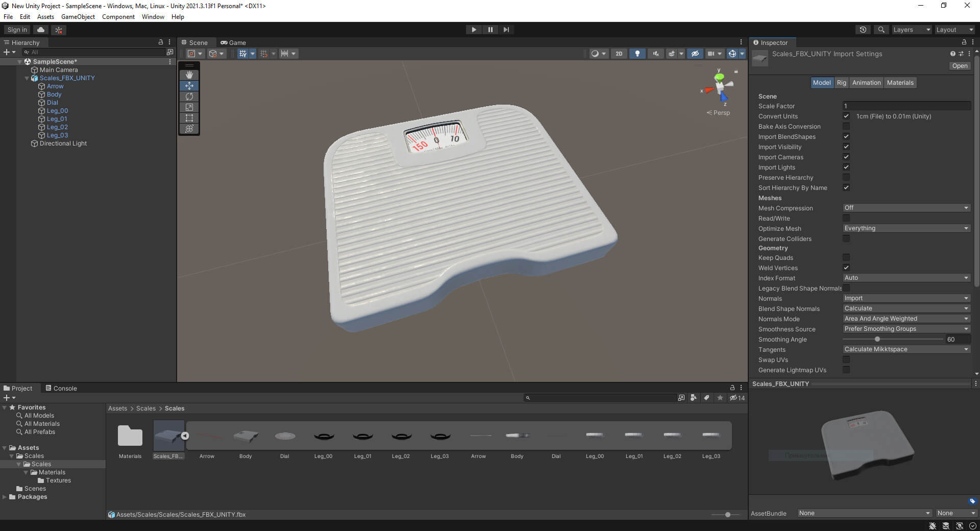This screenshot has width=980, height=531.
Task: Open the Mesh Compression dropdown
Action: tap(906, 208)
